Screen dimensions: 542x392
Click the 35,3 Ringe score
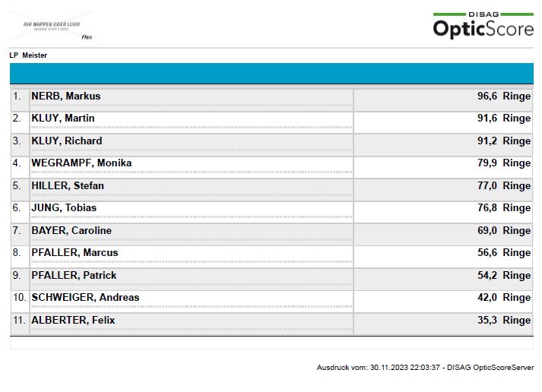[503, 320]
